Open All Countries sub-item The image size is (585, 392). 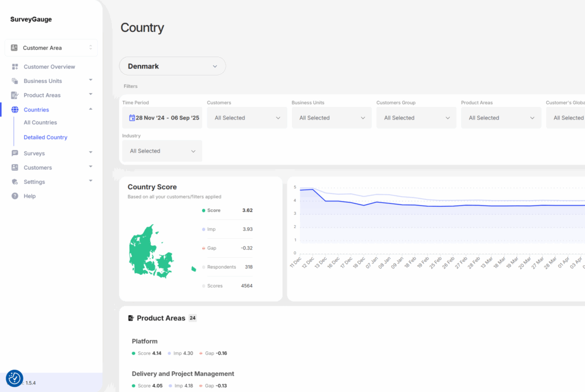41,122
